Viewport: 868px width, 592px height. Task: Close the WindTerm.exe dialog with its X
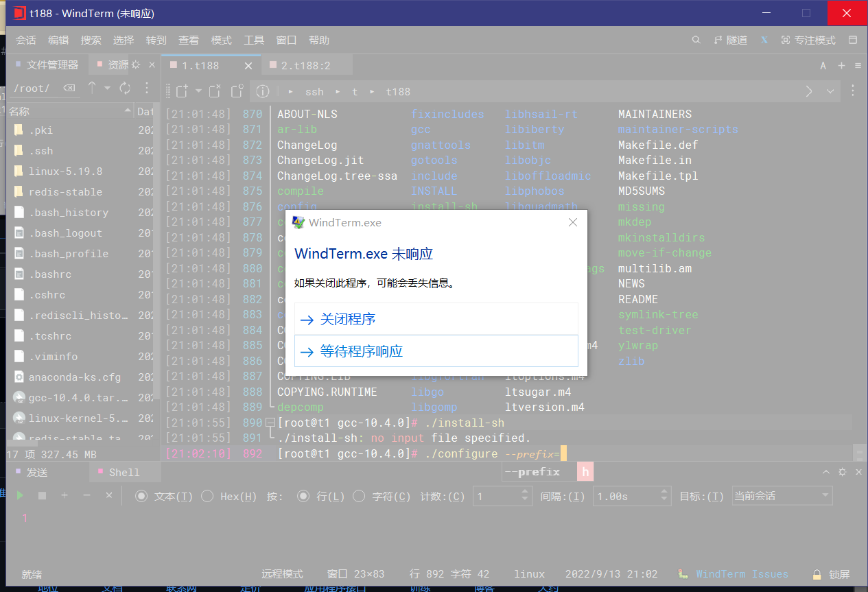point(573,222)
